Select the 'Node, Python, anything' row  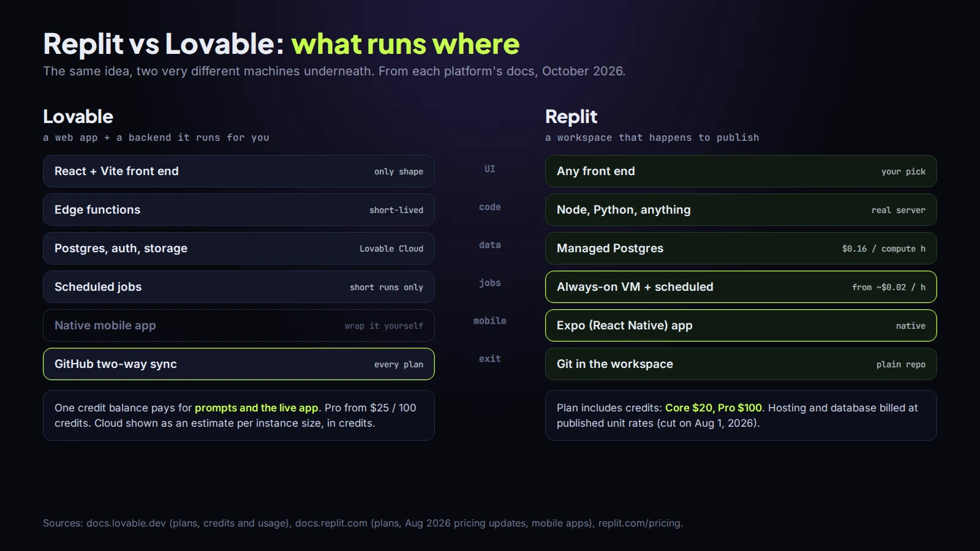tap(741, 210)
